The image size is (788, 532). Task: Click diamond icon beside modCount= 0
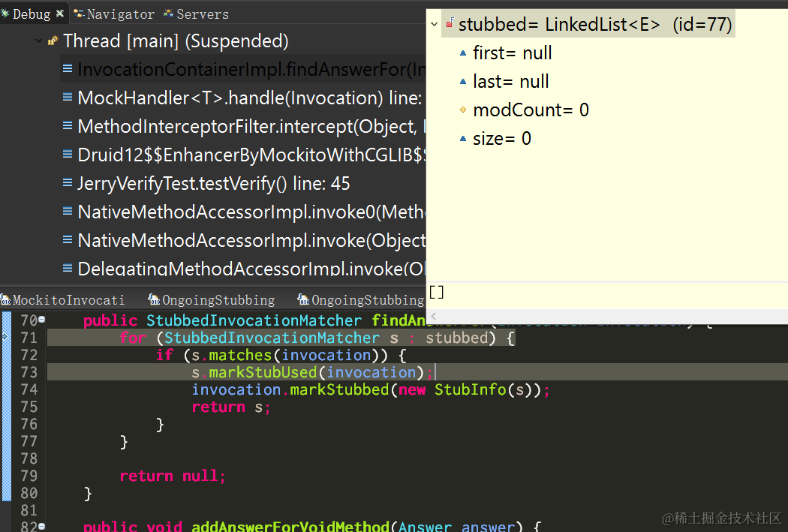(x=463, y=110)
